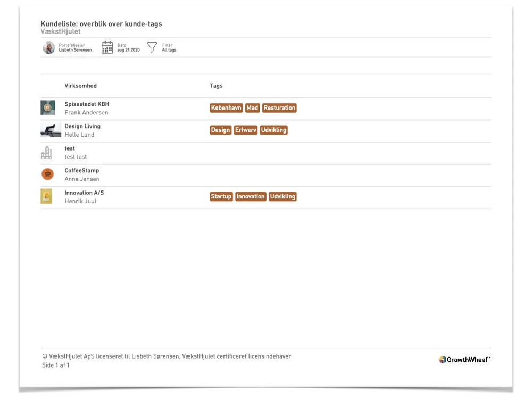Click the contact name Helle Lund

pyautogui.click(x=79, y=135)
